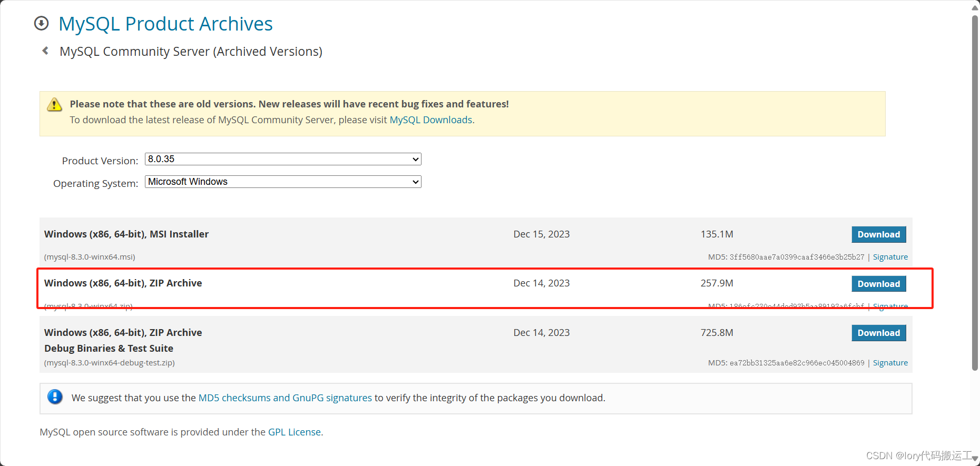Click MD5 hash '3ff5680aae7a0399caaf3466e3b25b27'

797,257
